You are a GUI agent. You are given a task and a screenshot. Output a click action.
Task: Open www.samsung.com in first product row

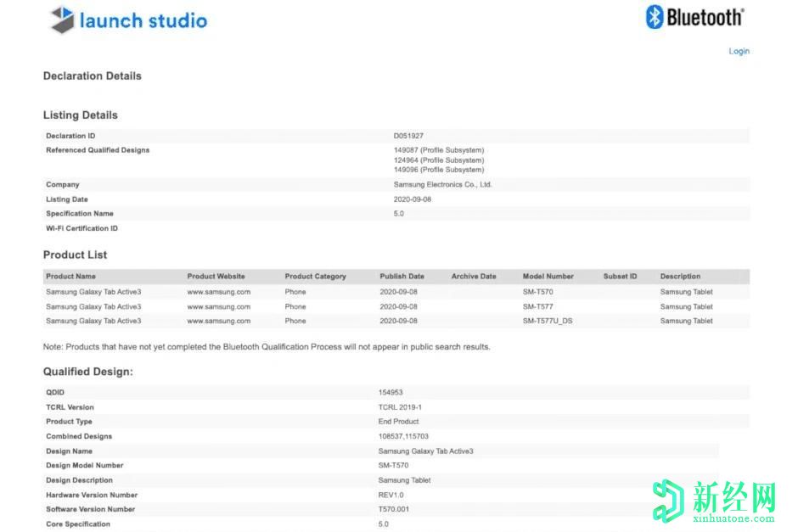tap(218, 292)
